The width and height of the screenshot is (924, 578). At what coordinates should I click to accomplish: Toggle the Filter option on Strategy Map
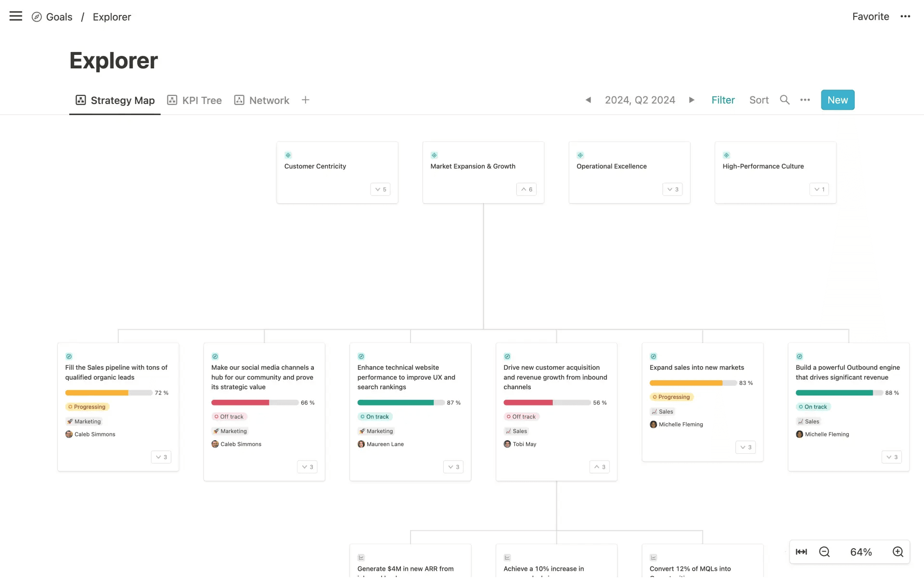point(722,100)
